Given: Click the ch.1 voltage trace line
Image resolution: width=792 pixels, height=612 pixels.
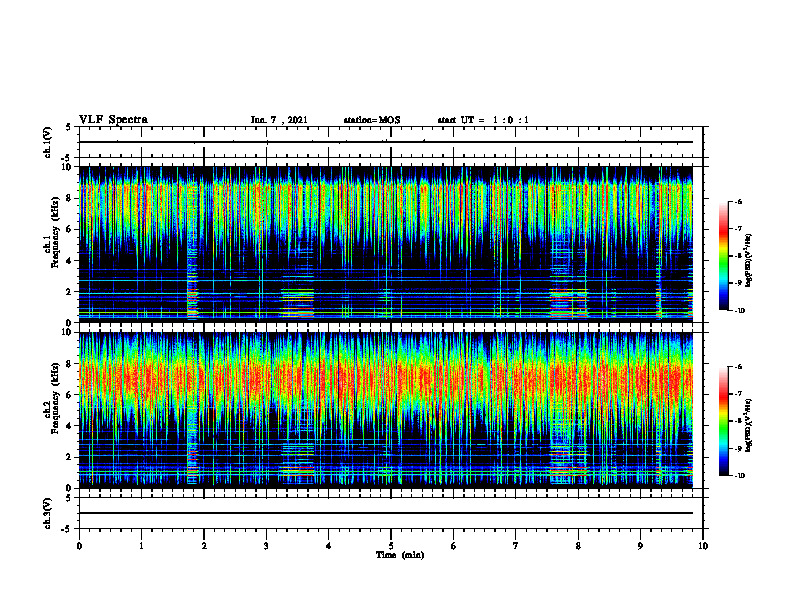Looking at the screenshot, I should pos(386,142).
